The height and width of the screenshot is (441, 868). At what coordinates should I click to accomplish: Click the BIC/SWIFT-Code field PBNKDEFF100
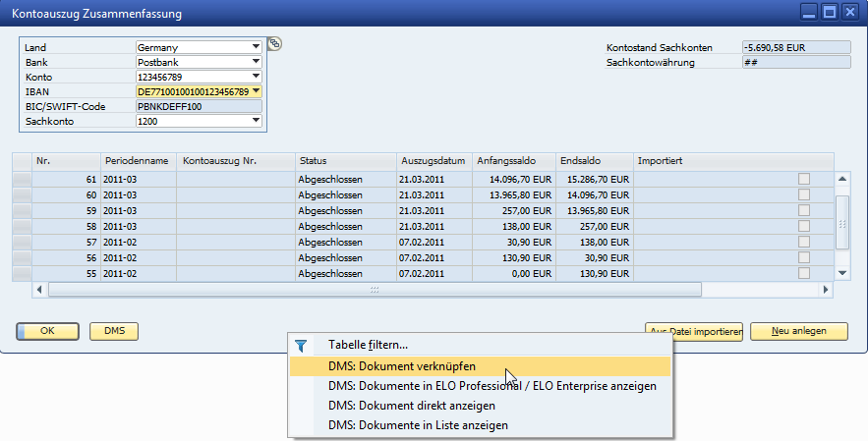[x=199, y=106]
